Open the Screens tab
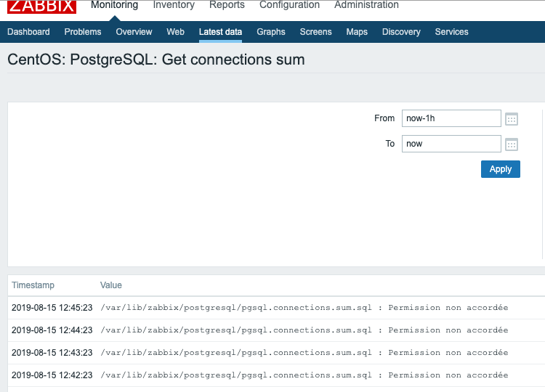This screenshot has width=545, height=392. 315,32
